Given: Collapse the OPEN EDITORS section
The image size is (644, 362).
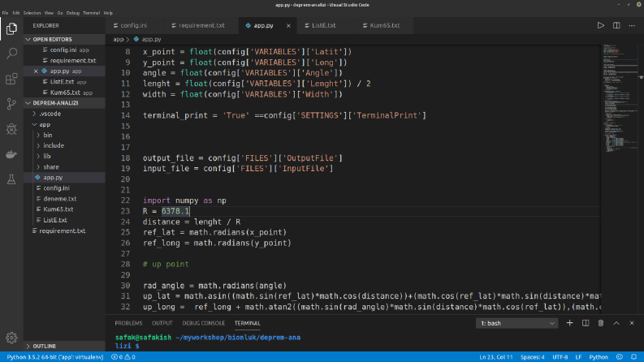Looking at the screenshot, I should (64, 40).
